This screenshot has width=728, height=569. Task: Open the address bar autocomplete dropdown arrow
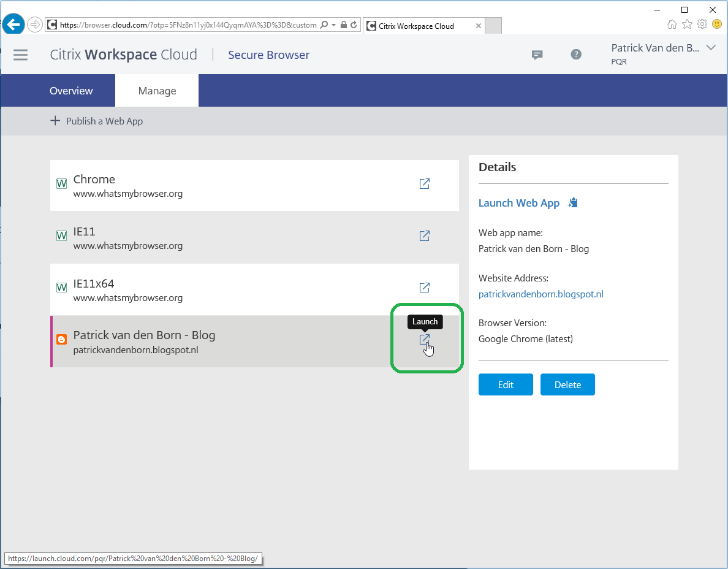[333, 25]
